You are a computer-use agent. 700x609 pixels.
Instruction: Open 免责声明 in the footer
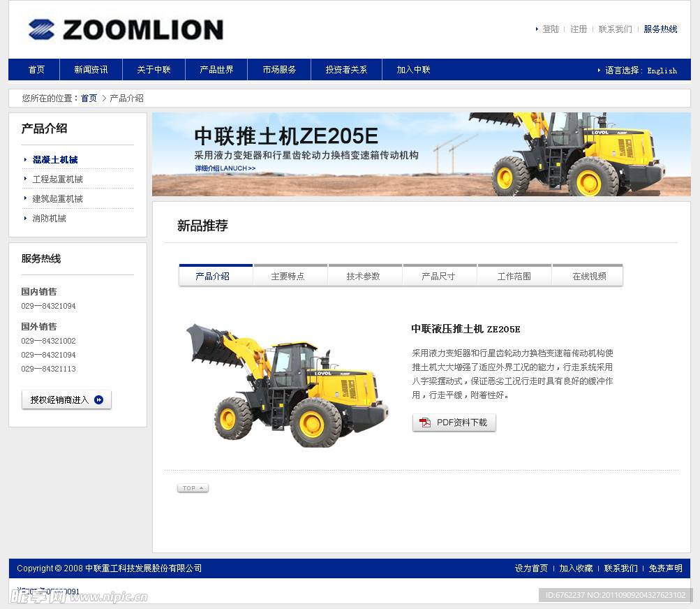point(665,568)
